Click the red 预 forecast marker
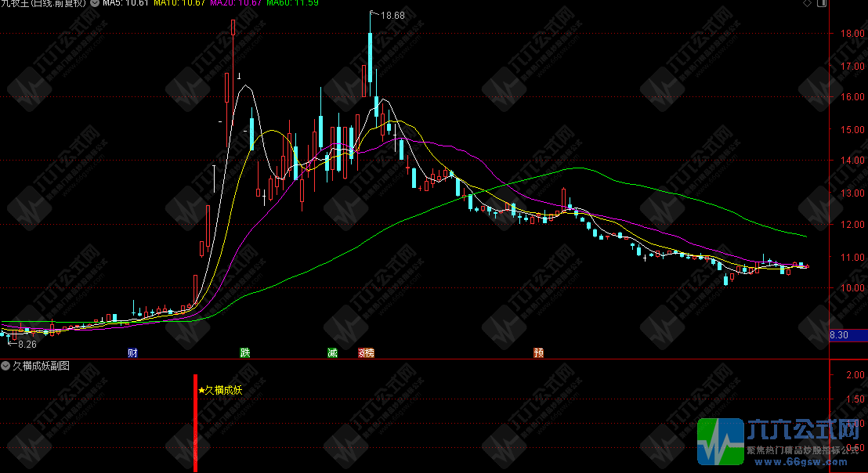 click(539, 353)
